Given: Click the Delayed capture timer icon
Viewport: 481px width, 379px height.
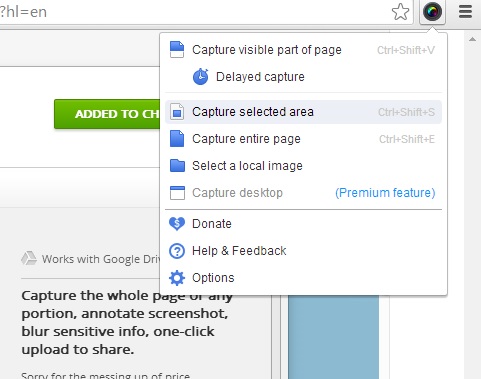Looking at the screenshot, I should click(x=201, y=77).
